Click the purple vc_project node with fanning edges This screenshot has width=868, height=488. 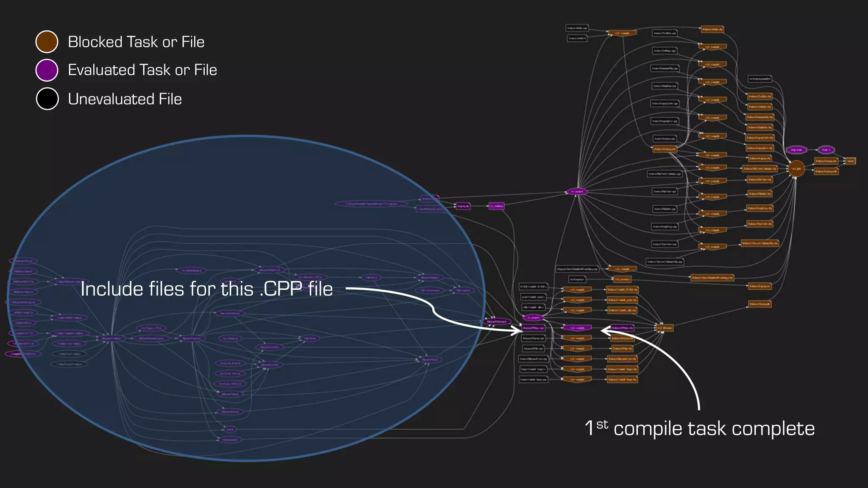pos(577,192)
